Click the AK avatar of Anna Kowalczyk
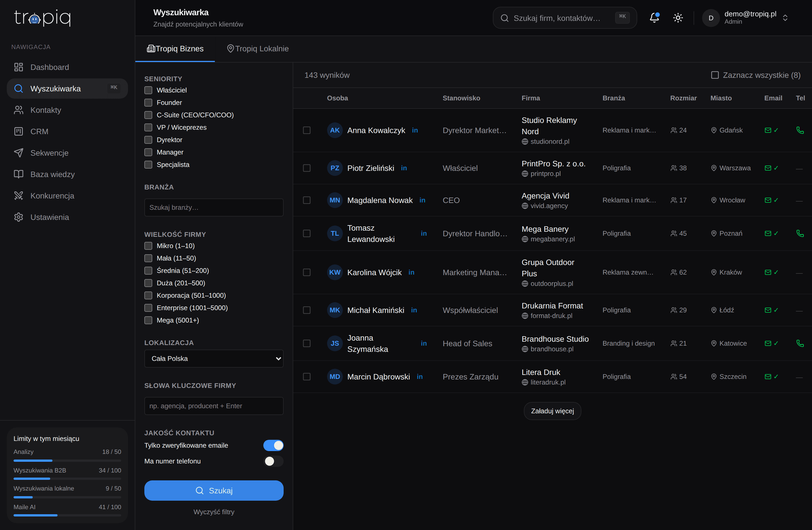812x530 pixels. coord(335,130)
